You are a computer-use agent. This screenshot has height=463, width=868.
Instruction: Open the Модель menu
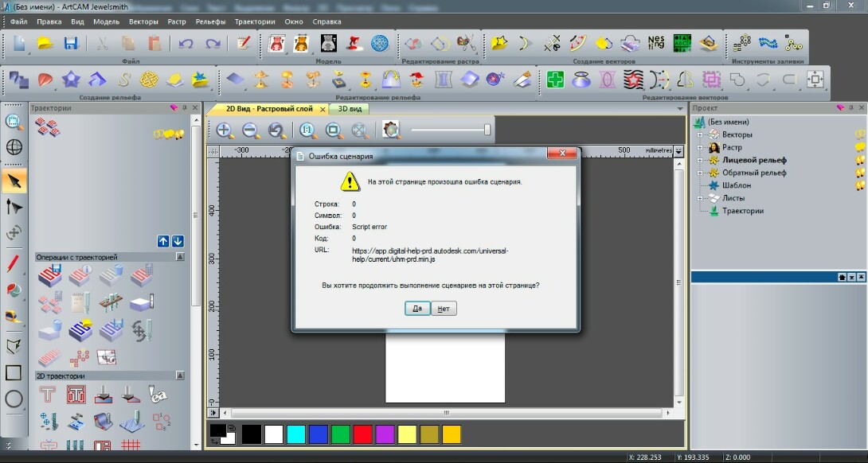click(106, 21)
